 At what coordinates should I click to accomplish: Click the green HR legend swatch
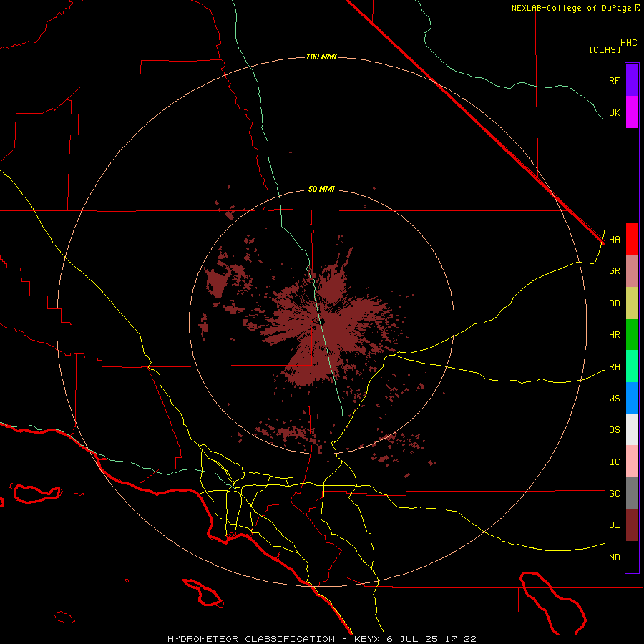pos(632,335)
